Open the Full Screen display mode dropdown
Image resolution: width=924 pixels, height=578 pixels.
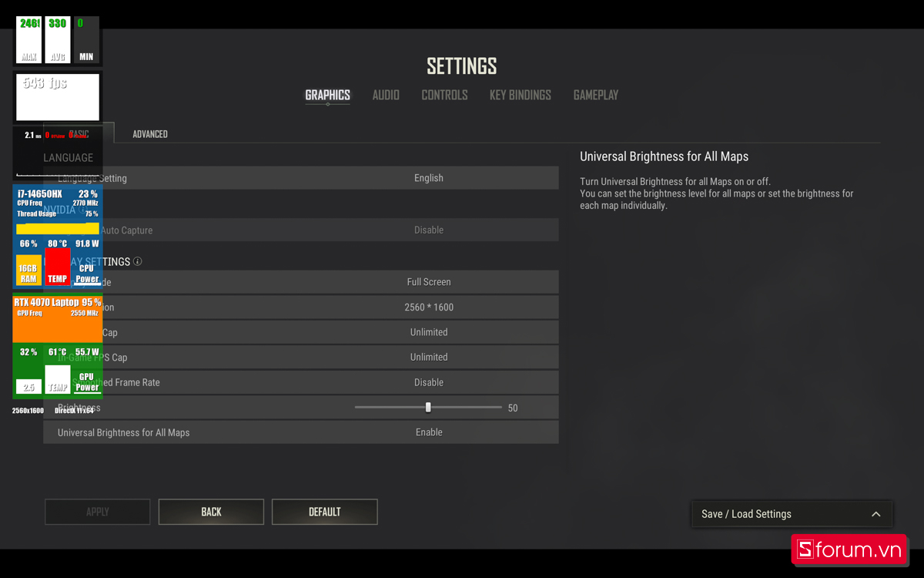[x=429, y=282]
